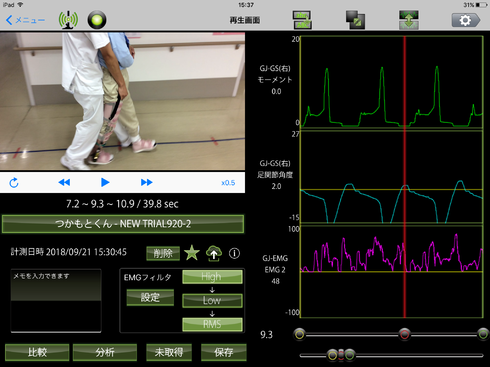
Task: Select the red current-position slider handle
Action: [x=404, y=334]
